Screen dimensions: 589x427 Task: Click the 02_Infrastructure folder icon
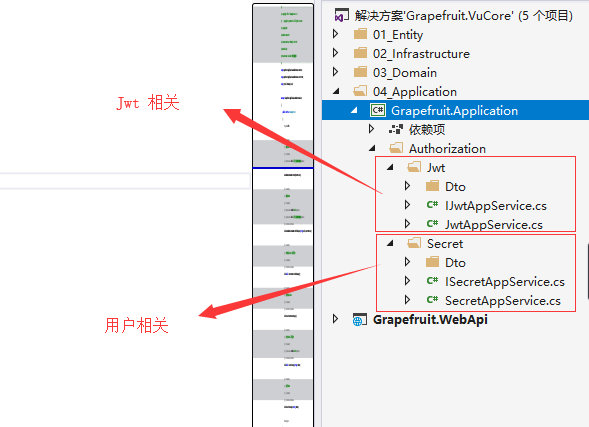pos(360,53)
